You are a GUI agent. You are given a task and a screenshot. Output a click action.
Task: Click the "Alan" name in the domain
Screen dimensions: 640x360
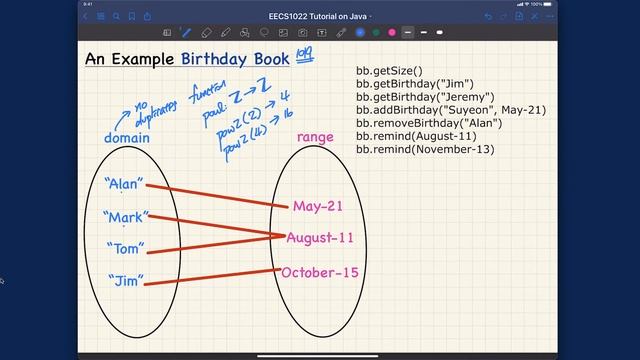(124, 184)
